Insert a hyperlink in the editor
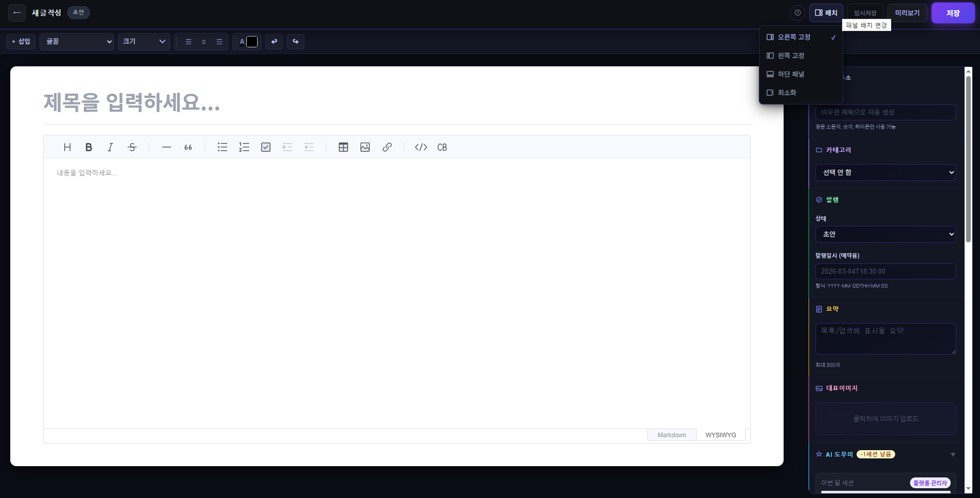 click(x=387, y=147)
